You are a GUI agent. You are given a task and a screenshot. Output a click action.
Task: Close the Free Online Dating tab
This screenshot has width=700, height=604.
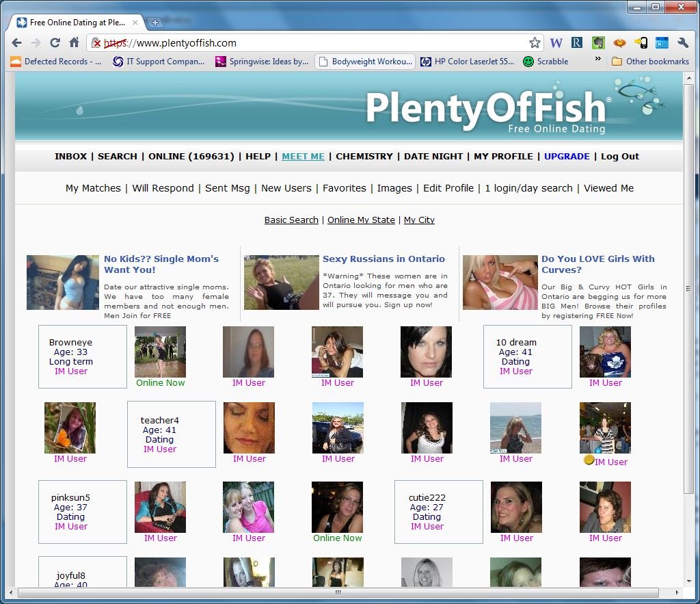pos(135,23)
